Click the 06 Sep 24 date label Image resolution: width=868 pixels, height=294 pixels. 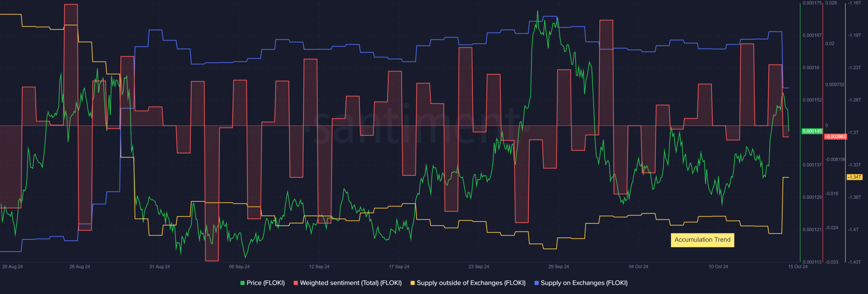pyautogui.click(x=239, y=267)
